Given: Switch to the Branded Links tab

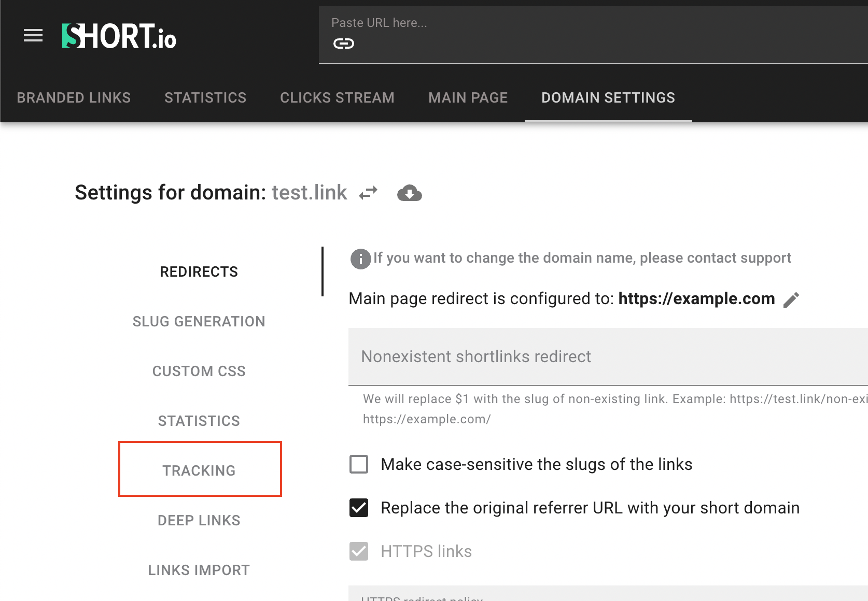Looking at the screenshot, I should tap(74, 97).
